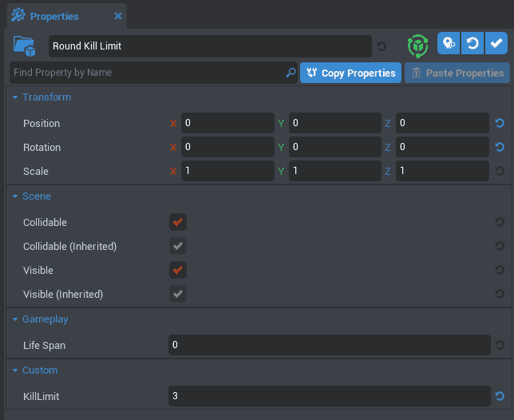Toggle the Collidable checkbox
The height and width of the screenshot is (420, 514).
[x=177, y=222]
